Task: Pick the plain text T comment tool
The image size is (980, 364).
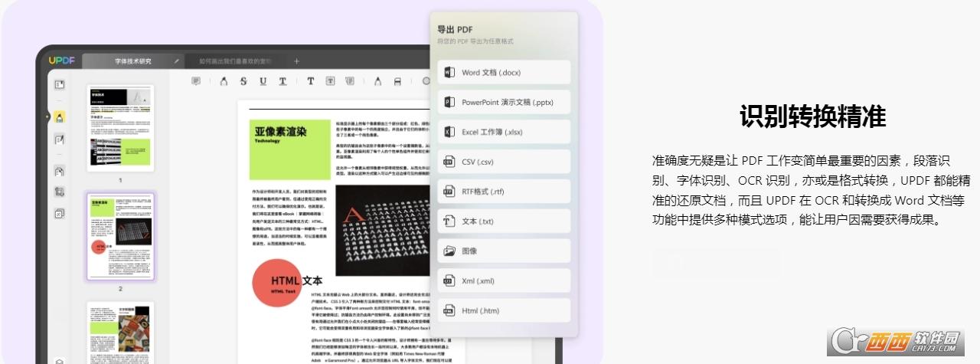Action: coord(310,81)
